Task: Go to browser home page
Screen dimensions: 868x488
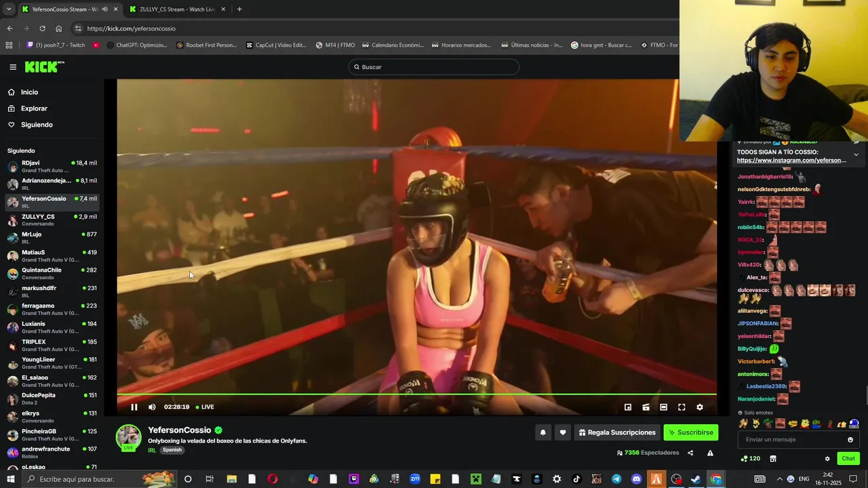Action: [58, 28]
